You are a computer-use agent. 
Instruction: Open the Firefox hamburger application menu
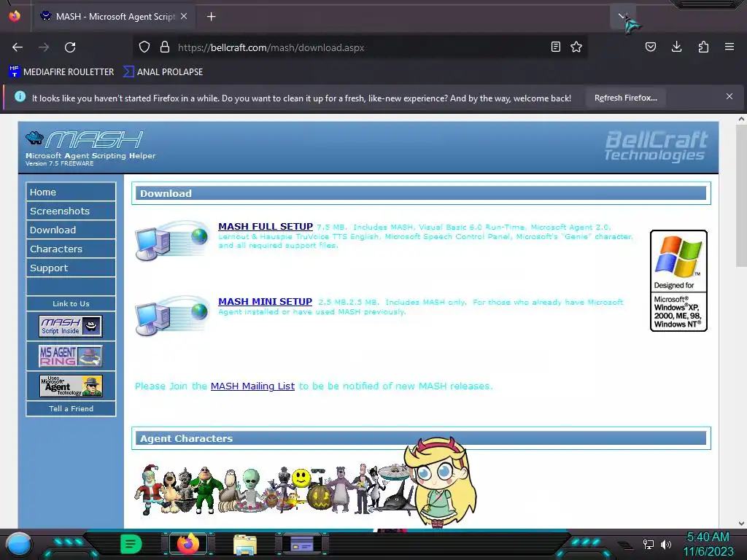click(x=729, y=47)
